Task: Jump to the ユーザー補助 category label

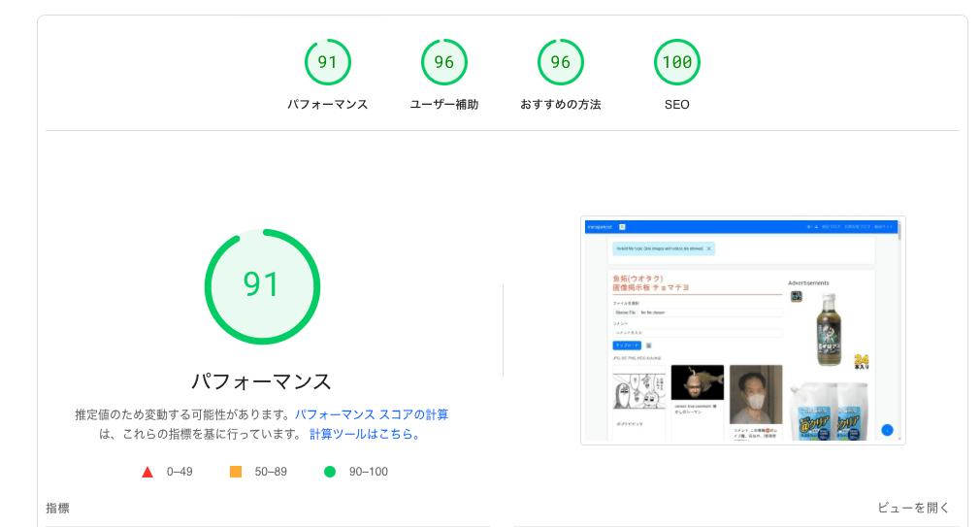Action: 443,105
